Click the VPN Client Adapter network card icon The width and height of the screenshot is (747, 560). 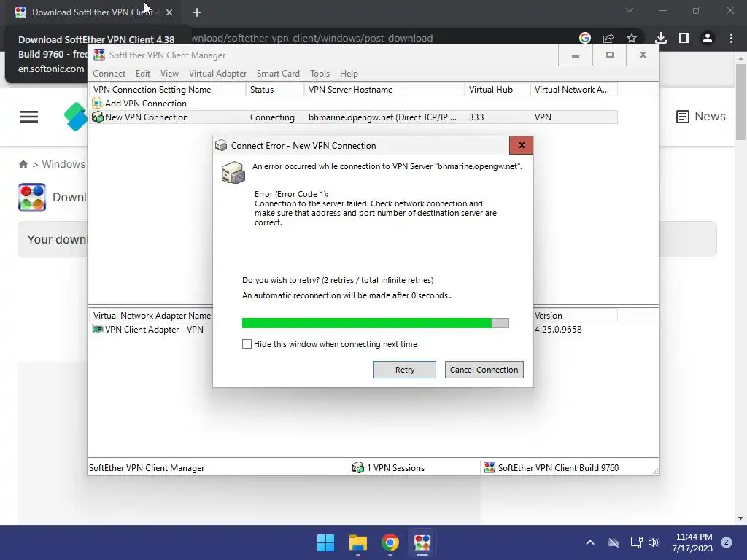(97, 329)
